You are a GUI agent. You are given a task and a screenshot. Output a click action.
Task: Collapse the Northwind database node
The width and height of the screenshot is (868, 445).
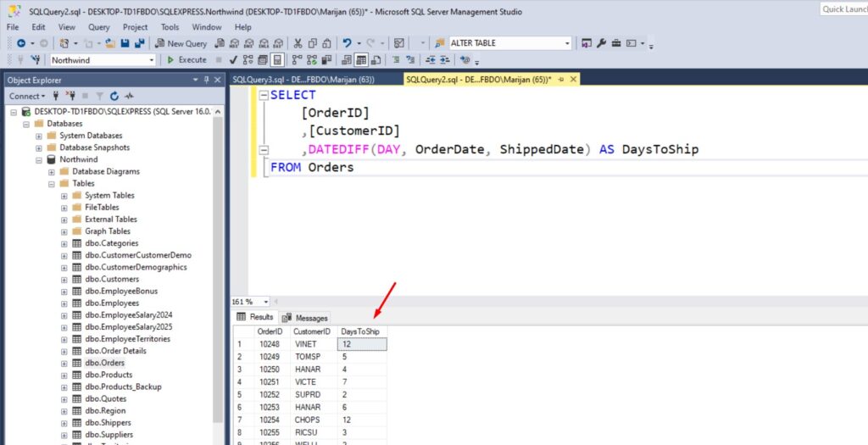[39, 159]
